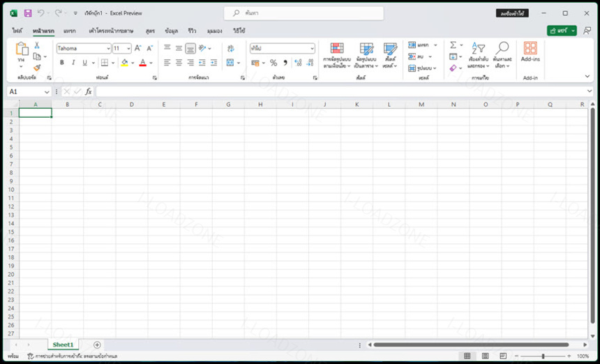Screen dimensions: 600x364
Task: Collapse the ribbon using the chevron
Action: [x=587, y=77]
